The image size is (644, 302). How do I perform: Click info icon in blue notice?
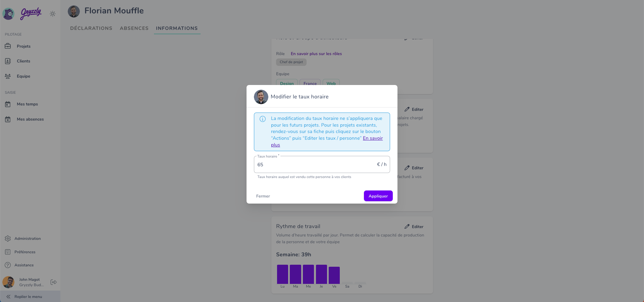[263, 119]
